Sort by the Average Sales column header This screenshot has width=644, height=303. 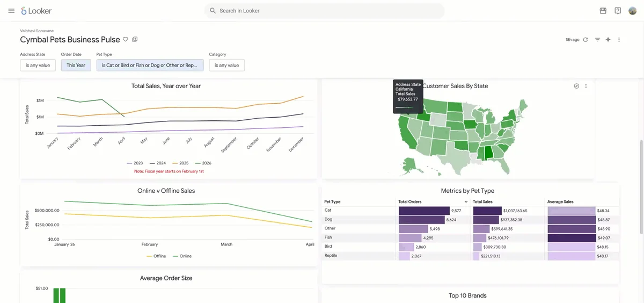pos(560,202)
